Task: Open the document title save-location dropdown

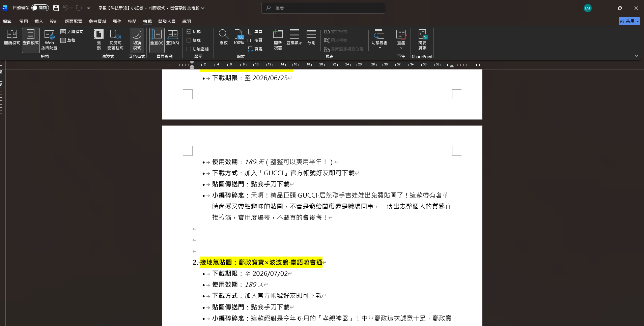Action: click(202, 8)
